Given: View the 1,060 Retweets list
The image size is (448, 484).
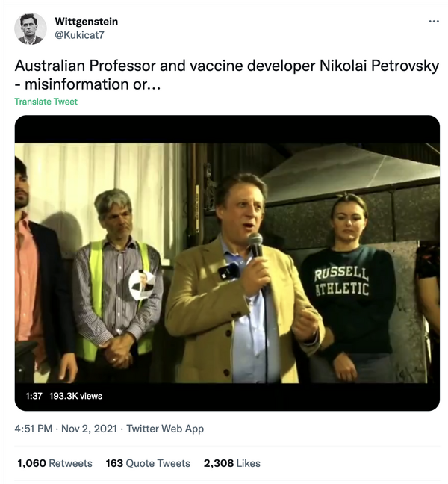Looking at the screenshot, I should (55, 463).
